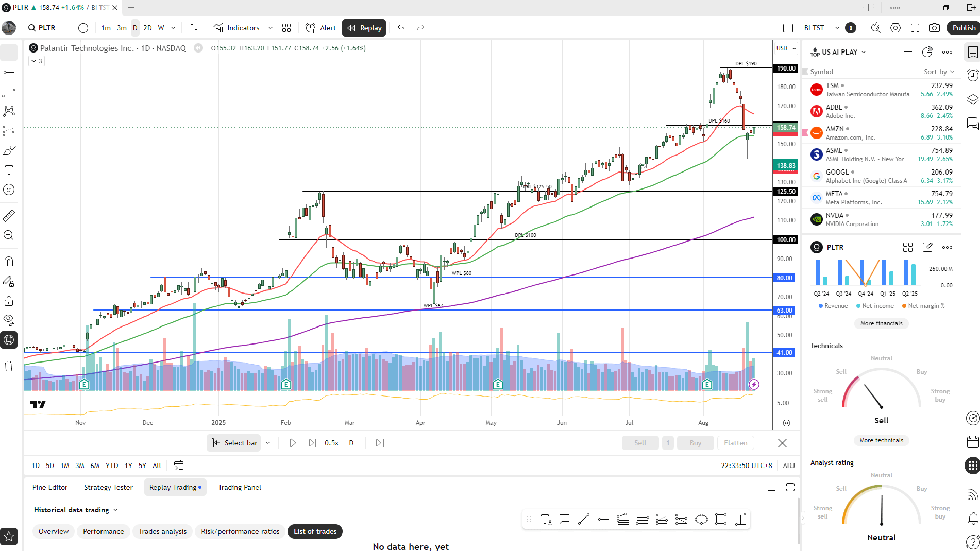Open the Watchlist panel icon
This screenshot has height=551, width=980.
click(973, 51)
